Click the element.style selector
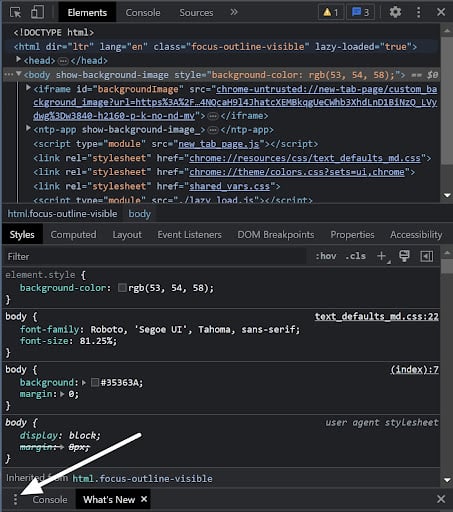 tap(40, 275)
